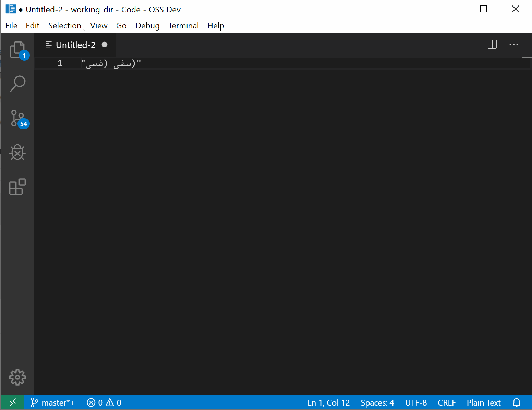
Task: Open the More Actions editor menu
Action: tap(514, 44)
